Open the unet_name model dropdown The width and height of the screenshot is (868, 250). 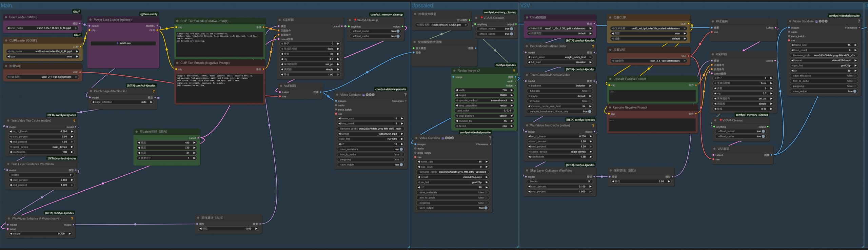point(42,28)
